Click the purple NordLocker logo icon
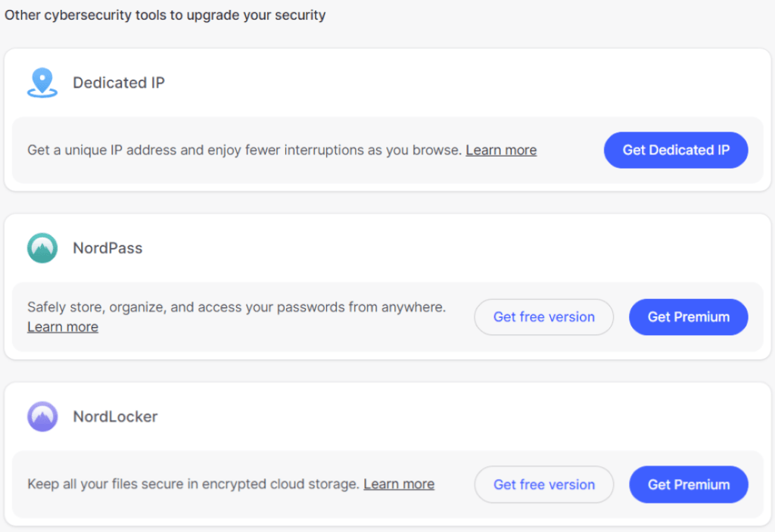The image size is (775, 532). coord(42,416)
